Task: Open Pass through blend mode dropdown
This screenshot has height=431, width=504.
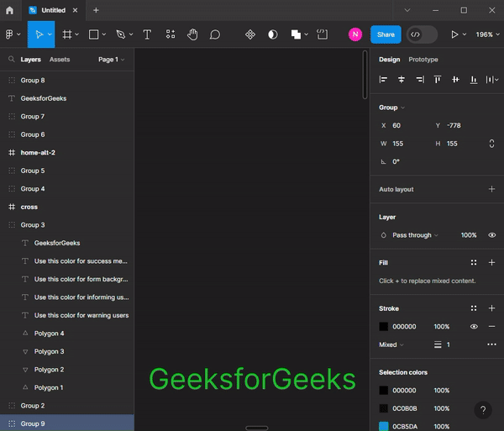Action: [x=415, y=235]
